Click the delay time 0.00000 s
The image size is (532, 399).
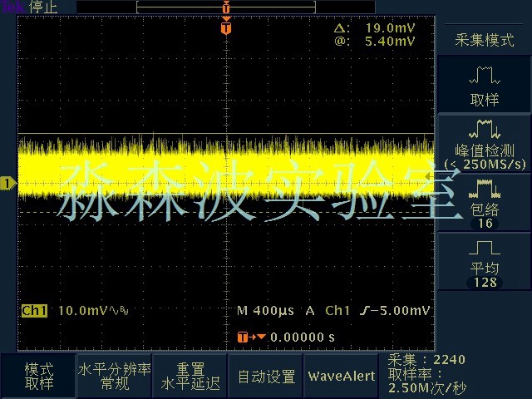[x=303, y=337]
